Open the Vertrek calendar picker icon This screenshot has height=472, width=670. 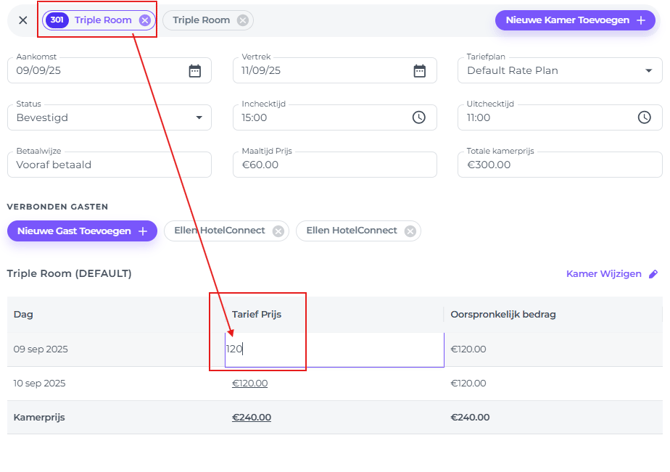click(x=420, y=71)
